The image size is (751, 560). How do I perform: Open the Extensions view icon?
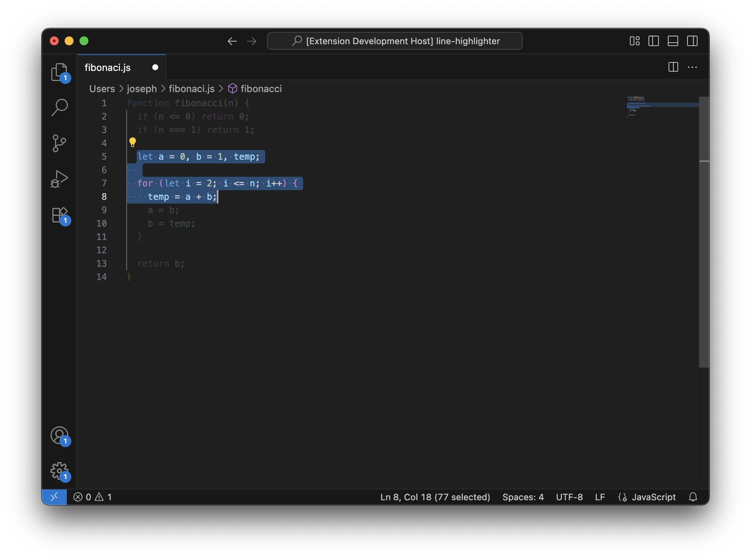[59, 215]
